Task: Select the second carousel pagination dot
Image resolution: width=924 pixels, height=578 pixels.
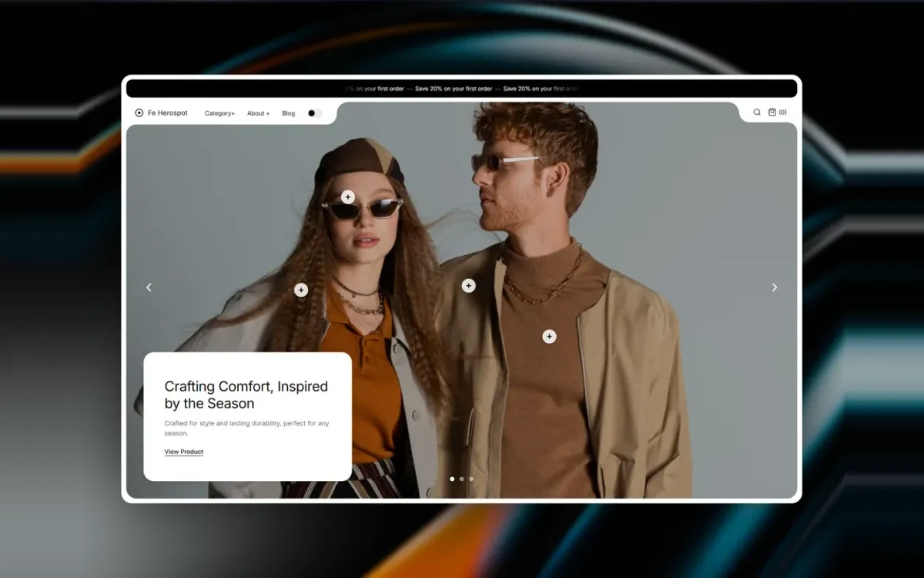Action: 462,479
